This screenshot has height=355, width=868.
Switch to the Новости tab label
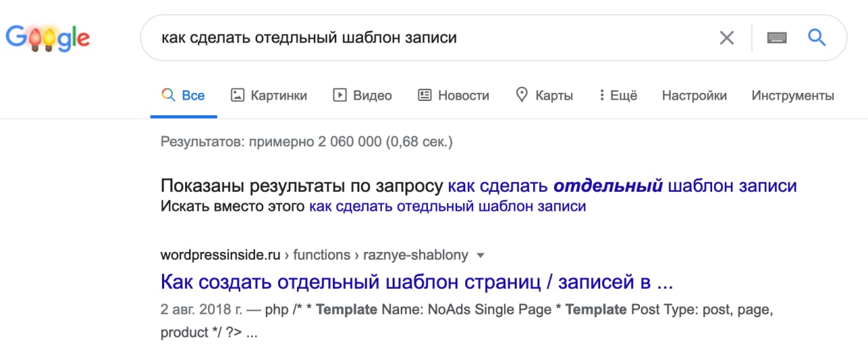463,96
